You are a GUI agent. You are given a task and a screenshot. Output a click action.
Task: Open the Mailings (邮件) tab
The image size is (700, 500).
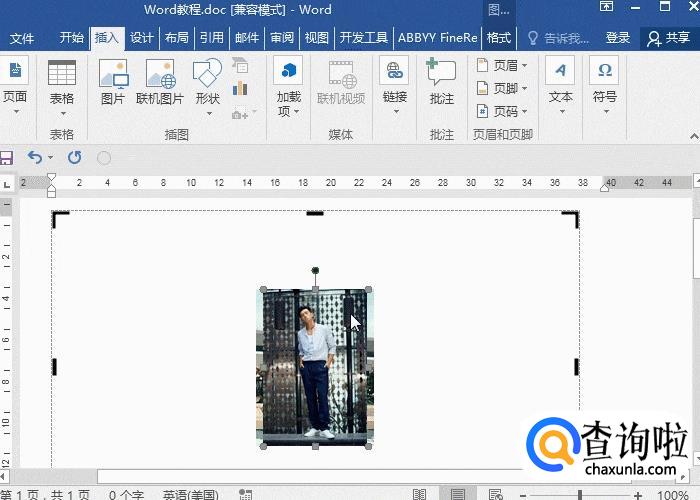[247, 38]
